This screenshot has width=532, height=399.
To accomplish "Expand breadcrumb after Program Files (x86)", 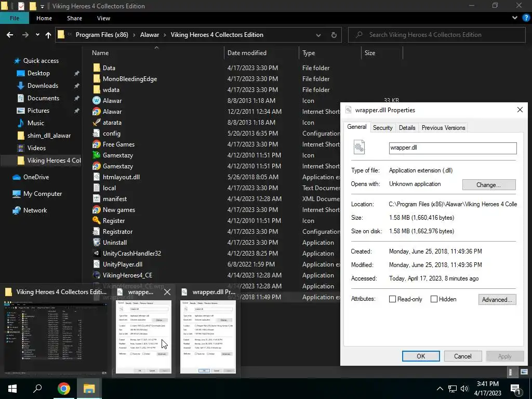I will [x=135, y=35].
